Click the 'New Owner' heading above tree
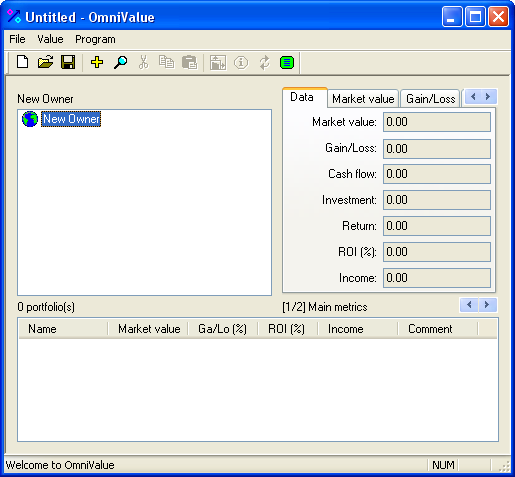The width and height of the screenshot is (515, 477). (x=45, y=99)
